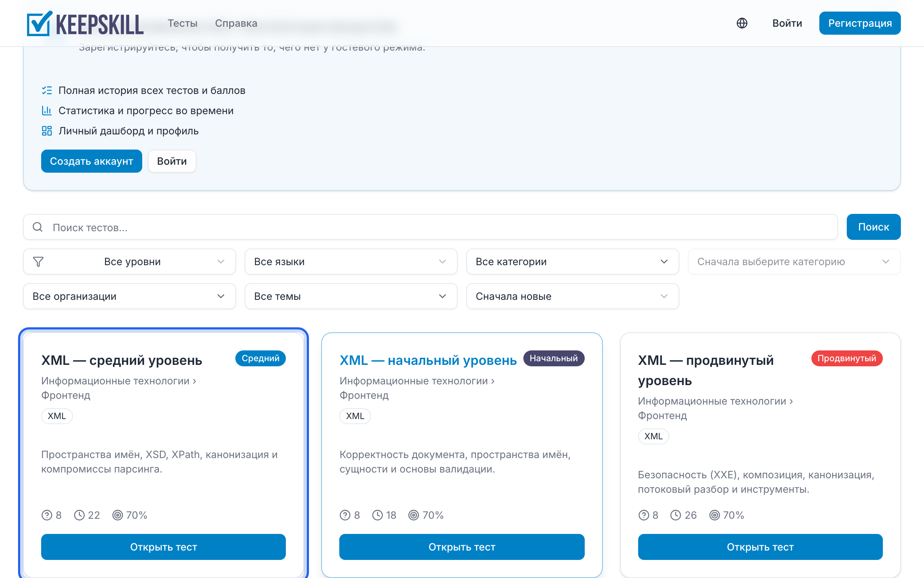Expand the Все организации dropdown
Viewport: 924px width, 578px height.
130,296
